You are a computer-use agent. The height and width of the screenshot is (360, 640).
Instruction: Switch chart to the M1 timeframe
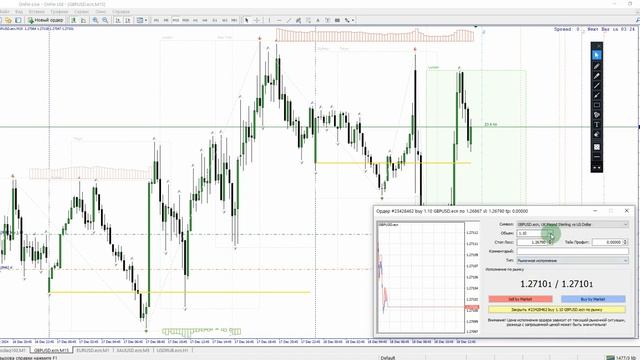coord(156,20)
